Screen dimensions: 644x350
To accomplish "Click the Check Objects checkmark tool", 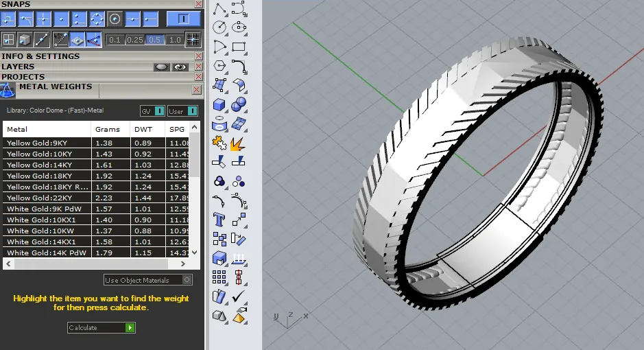I will pos(239,296).
